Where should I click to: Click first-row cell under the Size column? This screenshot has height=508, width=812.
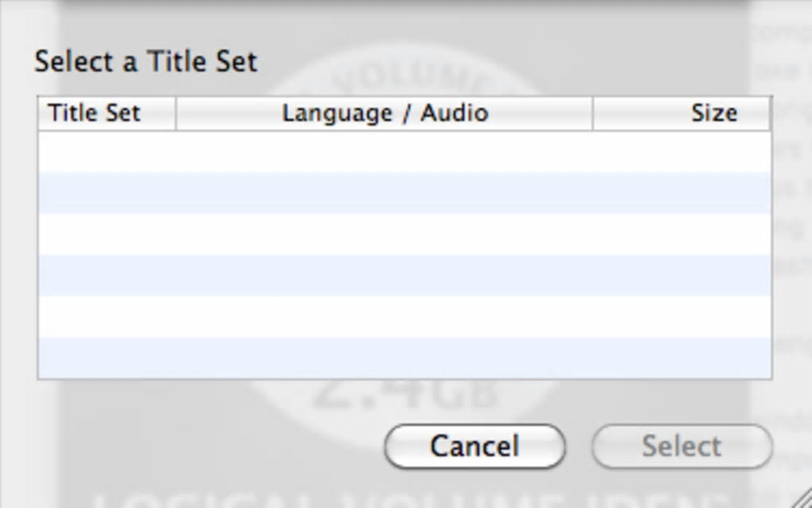(x=681, y=152)
